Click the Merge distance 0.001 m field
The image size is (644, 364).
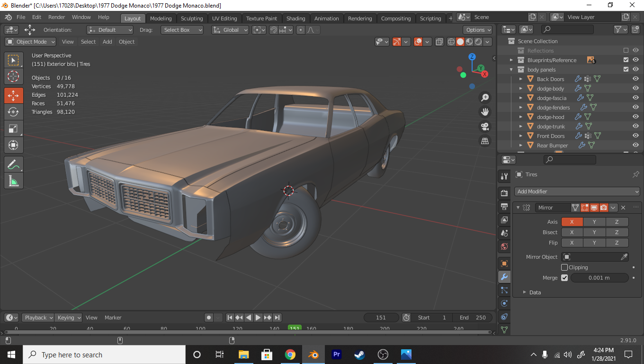[x=599, y=278]
